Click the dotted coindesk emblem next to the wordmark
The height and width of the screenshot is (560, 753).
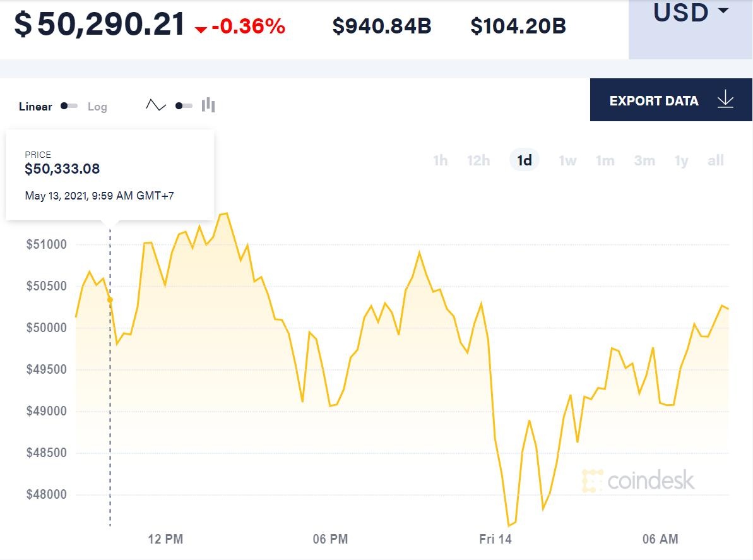tap(590, 480)
